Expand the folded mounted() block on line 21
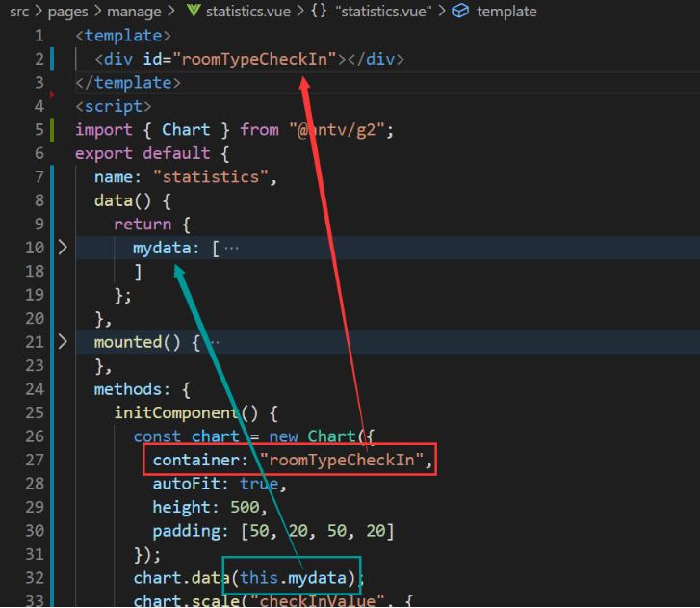700x608 pixels. (63, 342)
